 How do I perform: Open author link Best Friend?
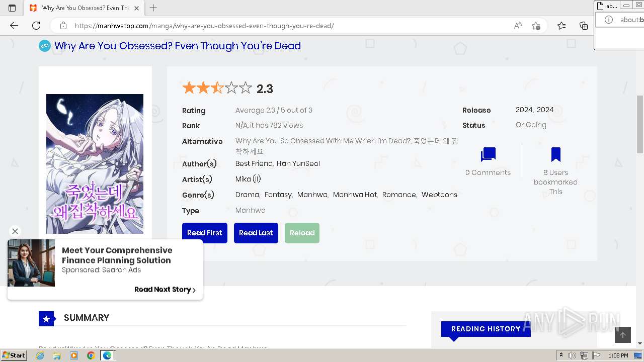click(254, 163)
